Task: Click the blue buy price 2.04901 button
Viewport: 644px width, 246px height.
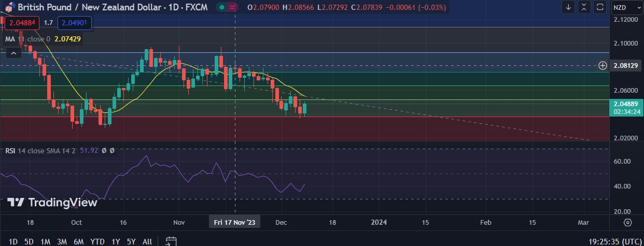Action: point(75,23)
